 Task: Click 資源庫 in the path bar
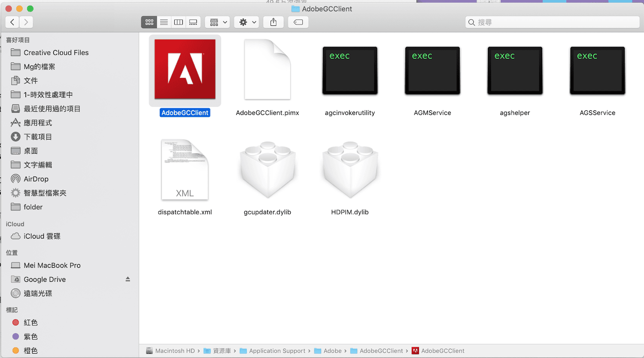(x=218, y=351)
